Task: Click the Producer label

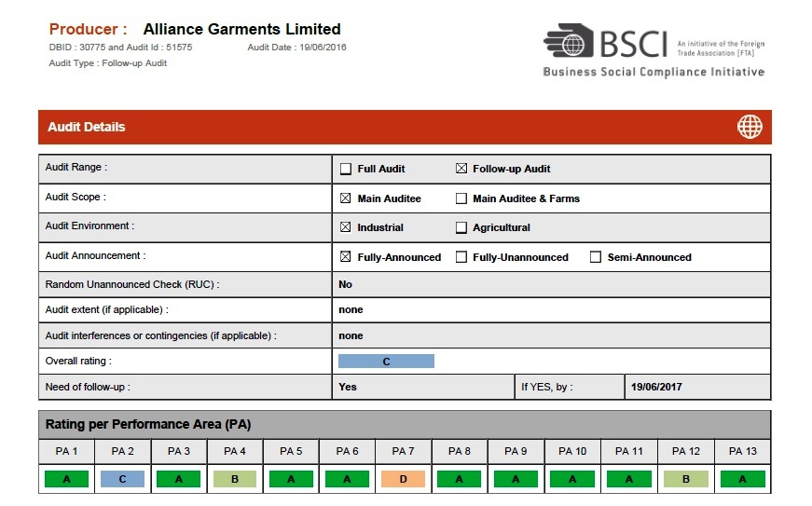Action: coord(88,29)
